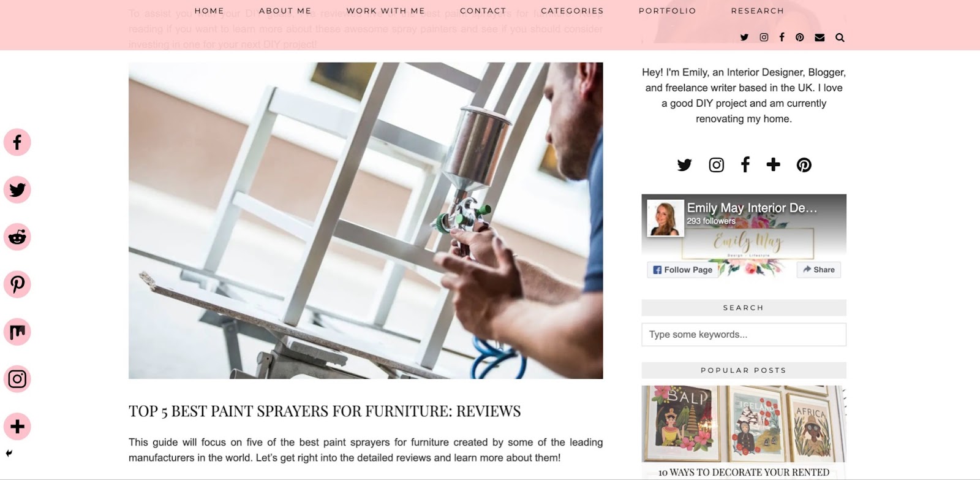Open the header search magnifier icon

click(x=840, y=37)
